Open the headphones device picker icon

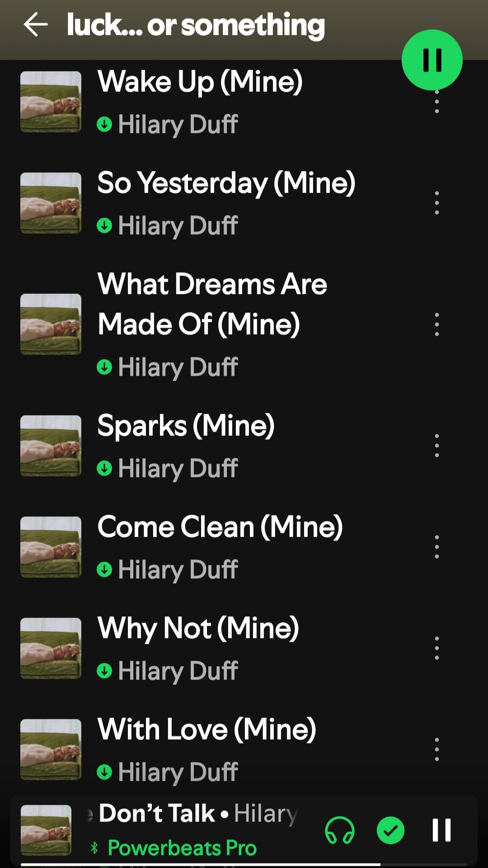[340, 830]
